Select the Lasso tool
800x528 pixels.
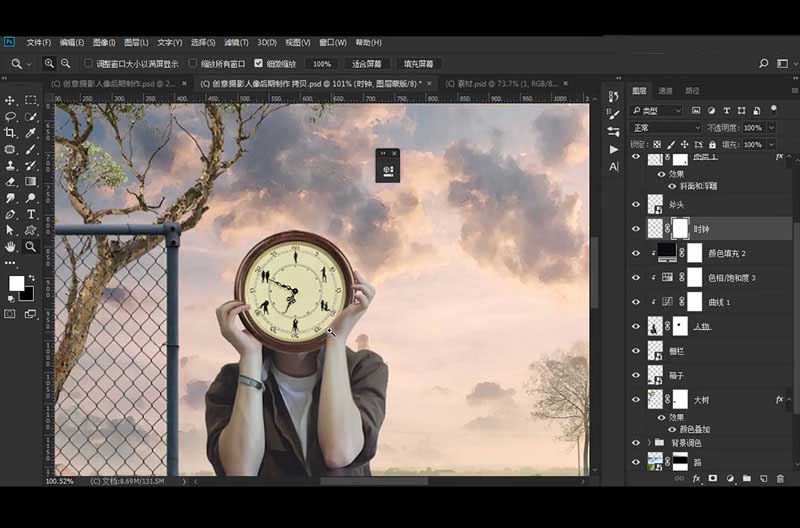click(x=10, y=117)
